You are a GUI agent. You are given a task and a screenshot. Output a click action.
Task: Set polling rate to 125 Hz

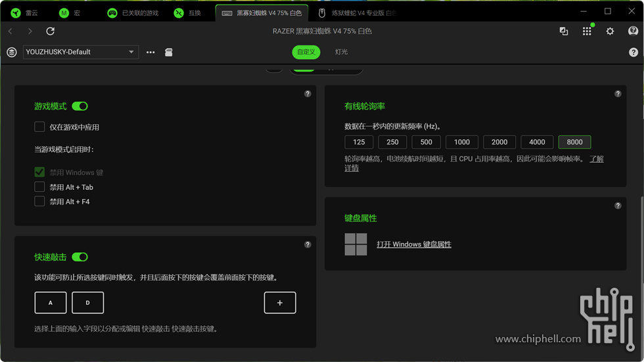point(359,142)
